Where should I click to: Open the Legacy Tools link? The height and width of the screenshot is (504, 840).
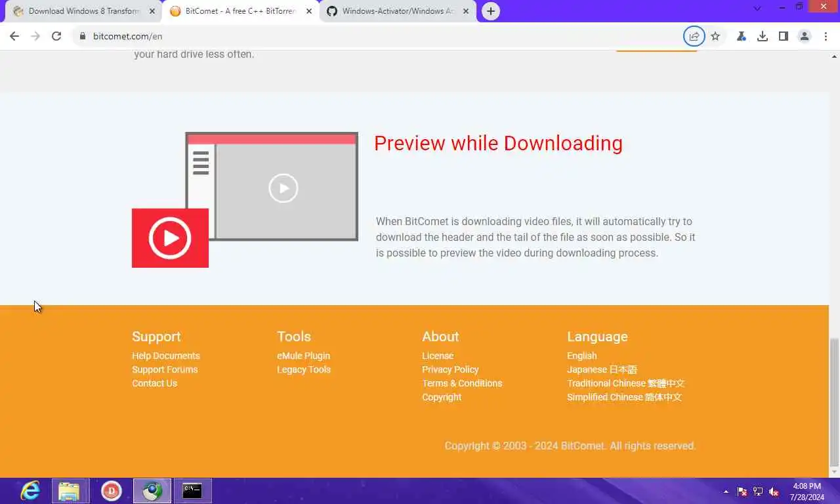pos(304,369)
